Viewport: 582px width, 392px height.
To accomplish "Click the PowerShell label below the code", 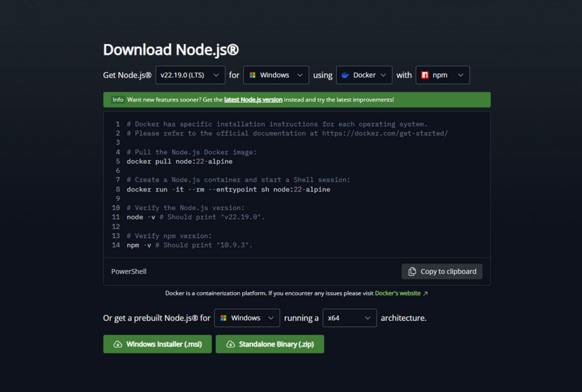I will 129,272.
